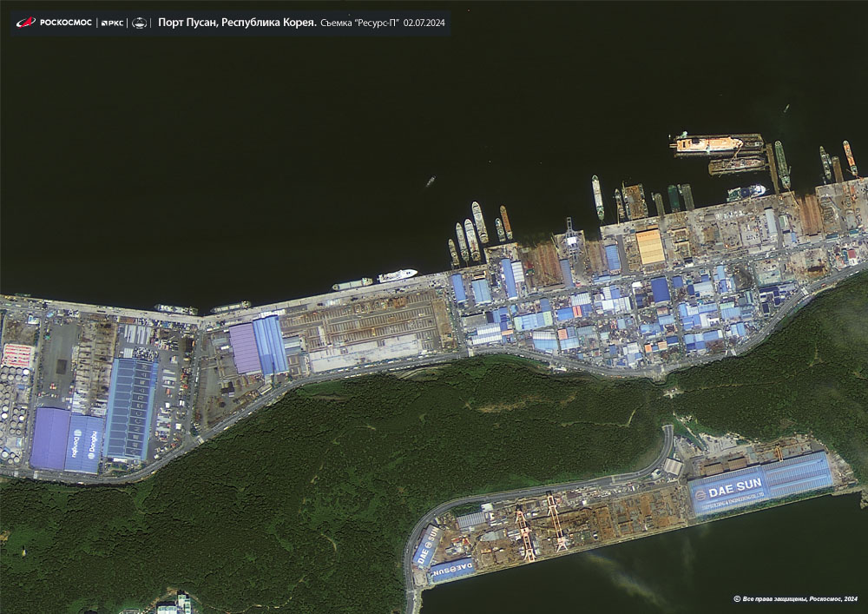This screenshot has width=868, height=614.
Task: Click the RKS logo in the header
Action: (112, 22)
